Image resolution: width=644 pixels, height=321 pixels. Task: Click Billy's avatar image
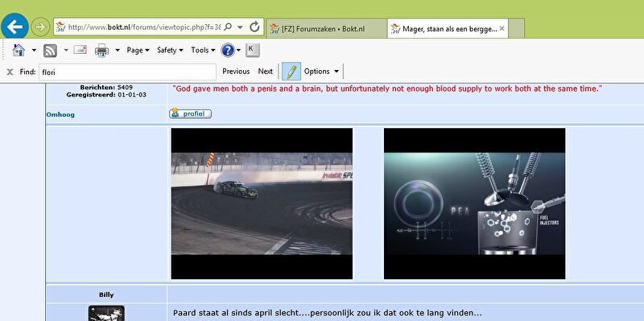coord(106,313)
